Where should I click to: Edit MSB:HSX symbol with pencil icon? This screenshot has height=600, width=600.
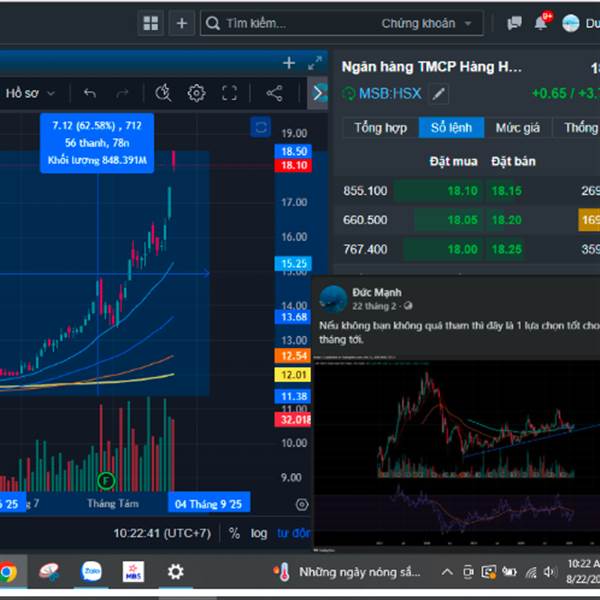coord(439,93)
